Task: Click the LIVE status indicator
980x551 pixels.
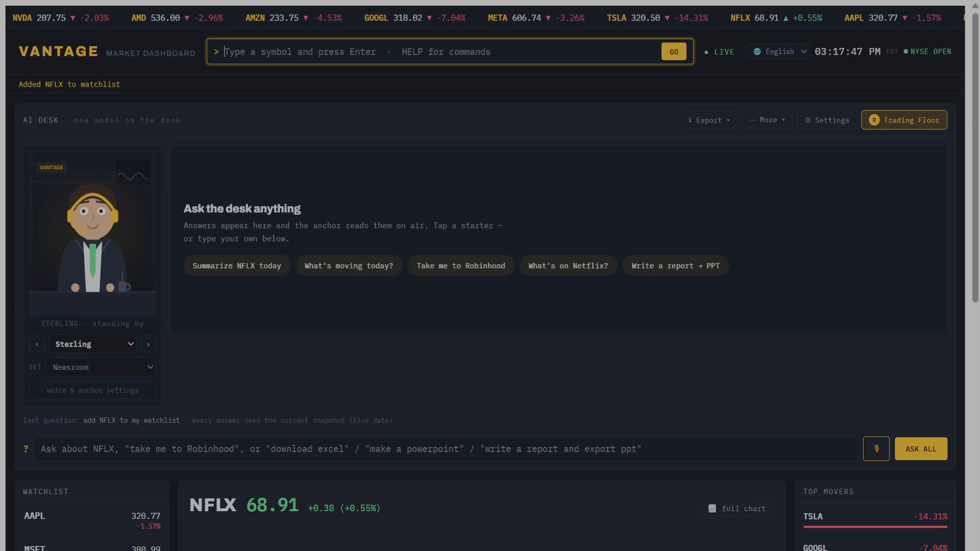Action: (x=719, y=52)
